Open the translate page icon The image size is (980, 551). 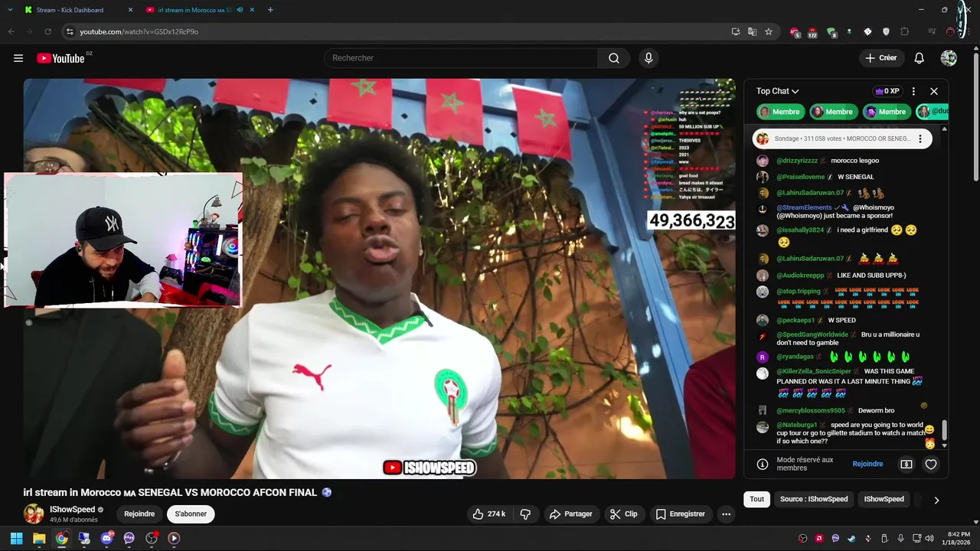[x=753, y=31]
